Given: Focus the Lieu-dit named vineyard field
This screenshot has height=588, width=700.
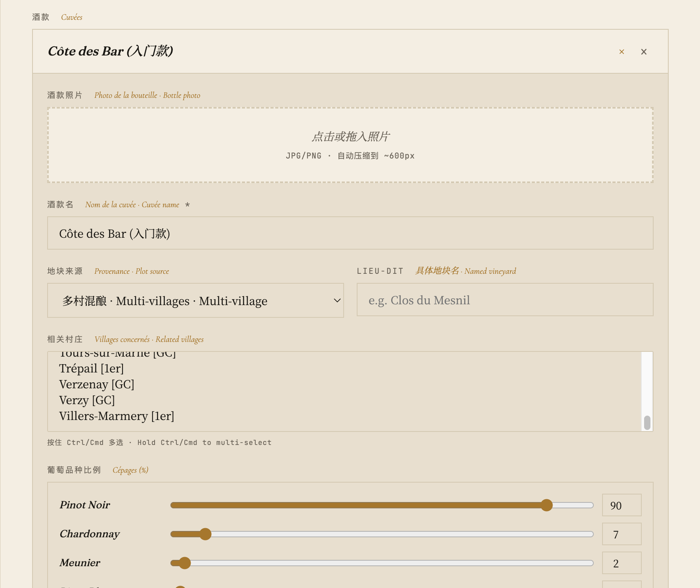Looking at the screenshot, I should click(505, 300).
